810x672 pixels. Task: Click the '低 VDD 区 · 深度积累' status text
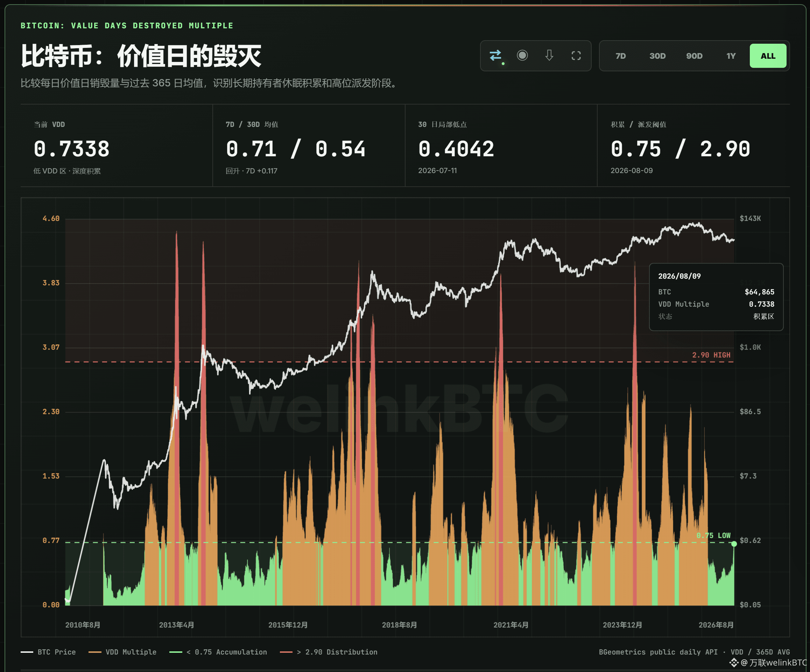(x=67, y=171)
